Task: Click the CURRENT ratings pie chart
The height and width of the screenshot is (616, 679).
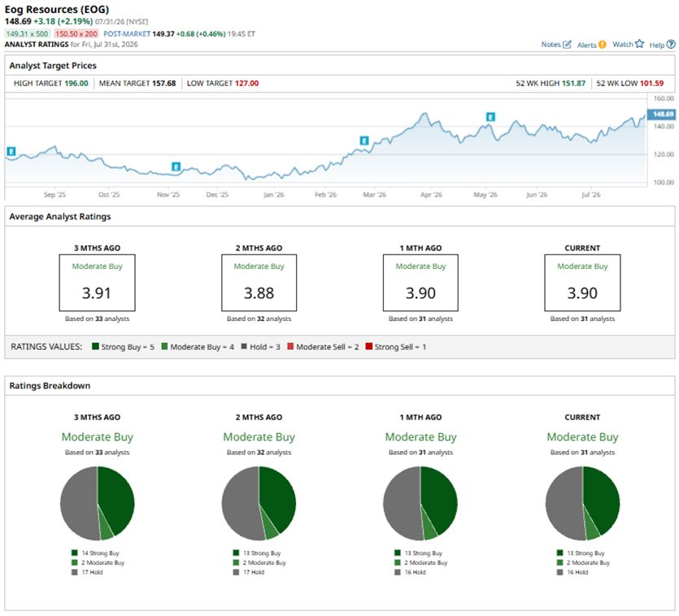Action: click(x=582, y=503)
